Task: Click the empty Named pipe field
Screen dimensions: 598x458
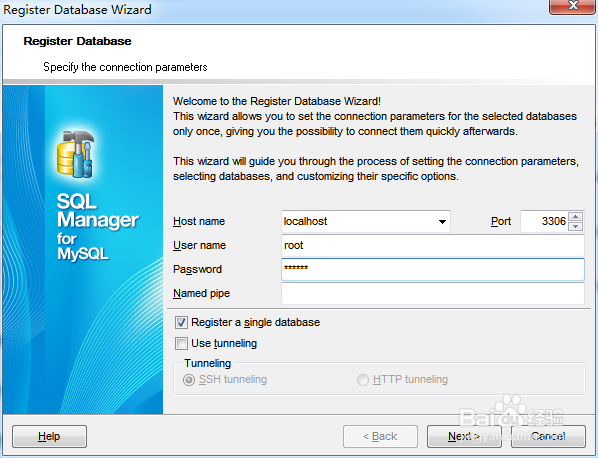Action: [433, 293]
